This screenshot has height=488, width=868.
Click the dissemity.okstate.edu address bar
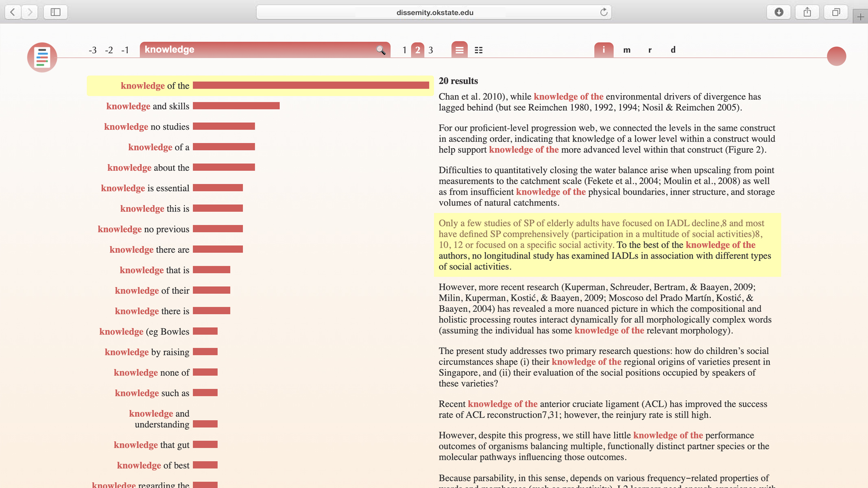point(434,12)
